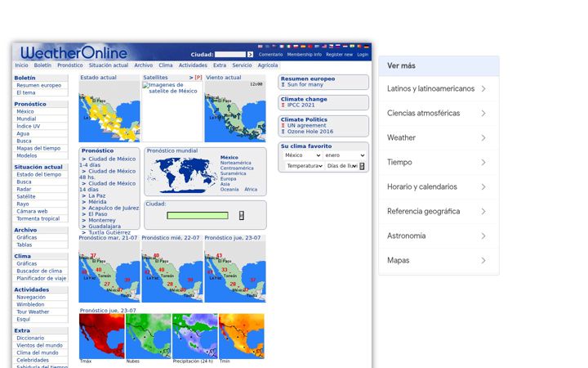The image size is (588, 368).
Task: Click the Login link
Action: 363,55
